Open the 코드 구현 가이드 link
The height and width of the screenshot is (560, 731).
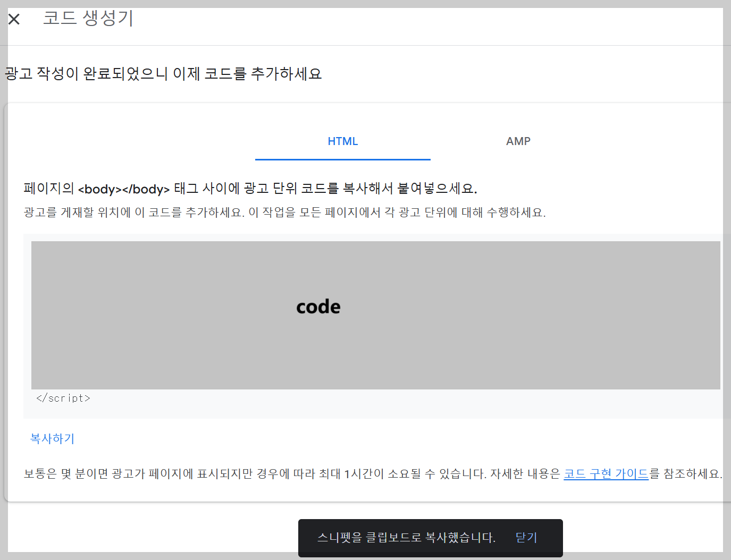pyautogui.click(x=606, y=473)
